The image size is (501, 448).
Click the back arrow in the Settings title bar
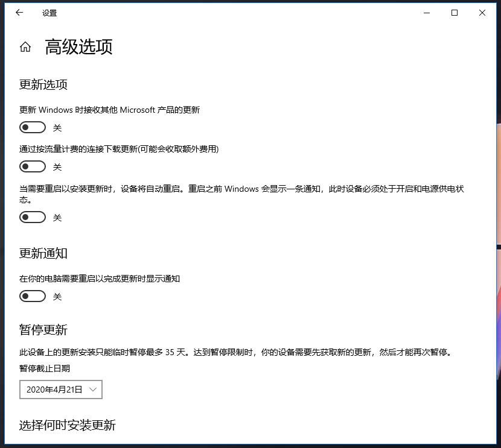click(x=19, y=13)
